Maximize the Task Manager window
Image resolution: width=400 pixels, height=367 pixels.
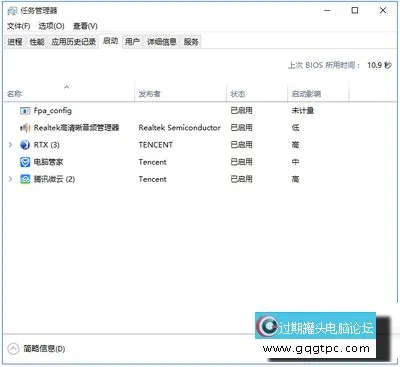355,11
